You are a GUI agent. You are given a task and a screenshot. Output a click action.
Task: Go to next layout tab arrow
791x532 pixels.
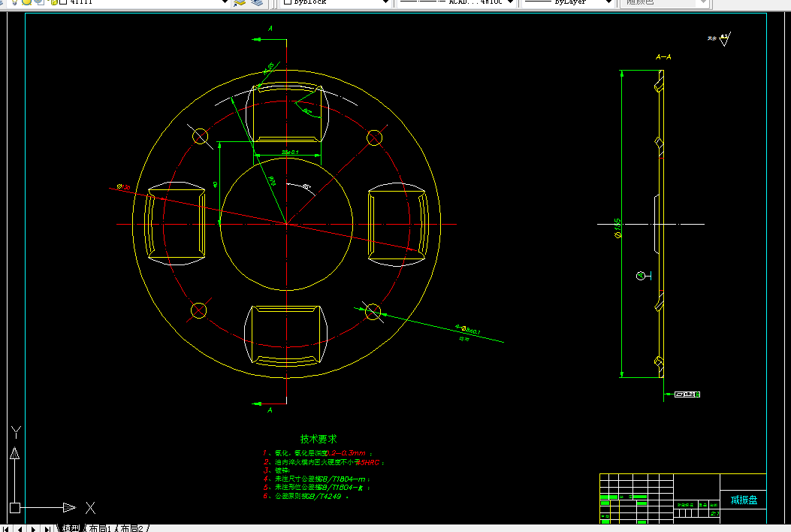(33, 528)
